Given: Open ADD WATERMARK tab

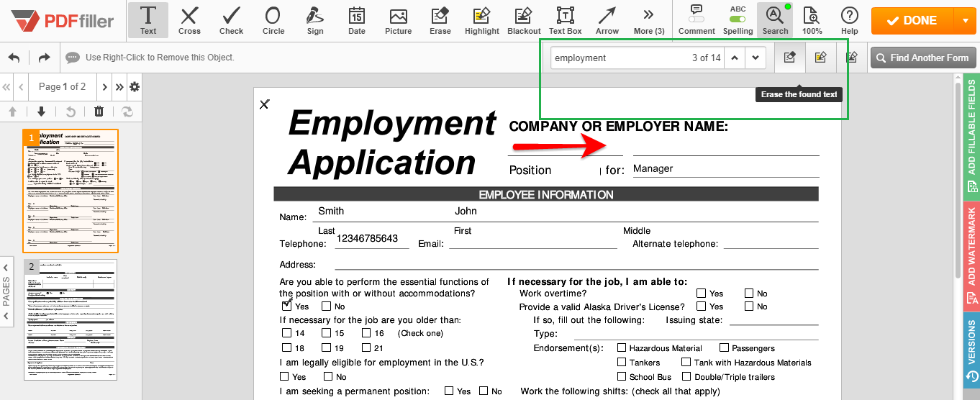Looking at the screenshot, I should [x=971, y=256].
